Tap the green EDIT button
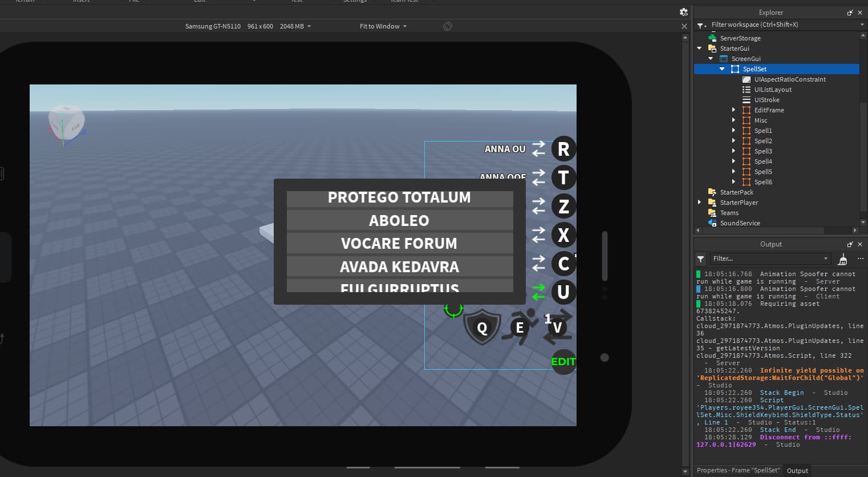The height and width of the screenshot is (477, 868). [x=563, y=362]
